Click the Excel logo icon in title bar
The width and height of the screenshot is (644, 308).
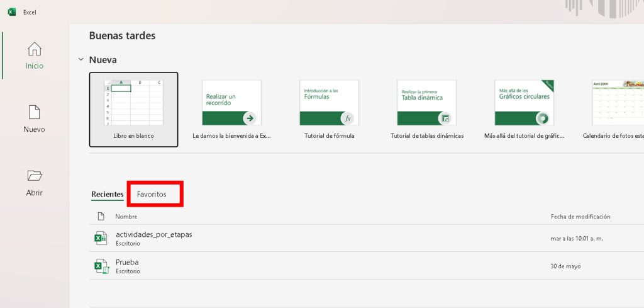(11, 12)
